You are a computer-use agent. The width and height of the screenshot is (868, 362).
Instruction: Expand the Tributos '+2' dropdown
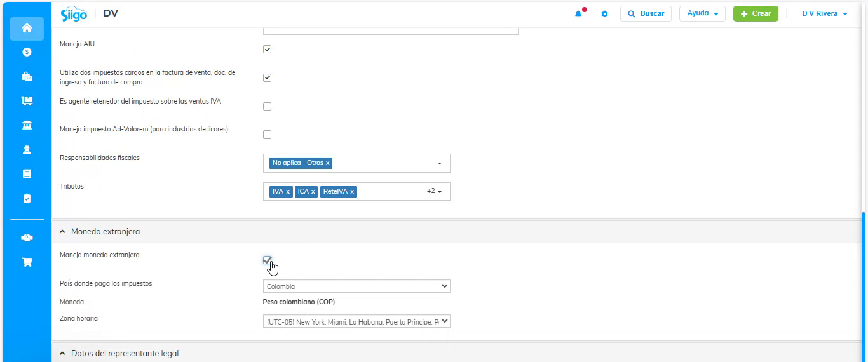point(434,191)
